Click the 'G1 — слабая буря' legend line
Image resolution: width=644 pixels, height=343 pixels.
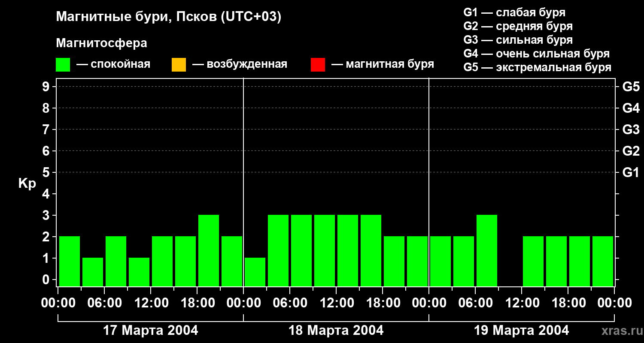coord(514,12)
